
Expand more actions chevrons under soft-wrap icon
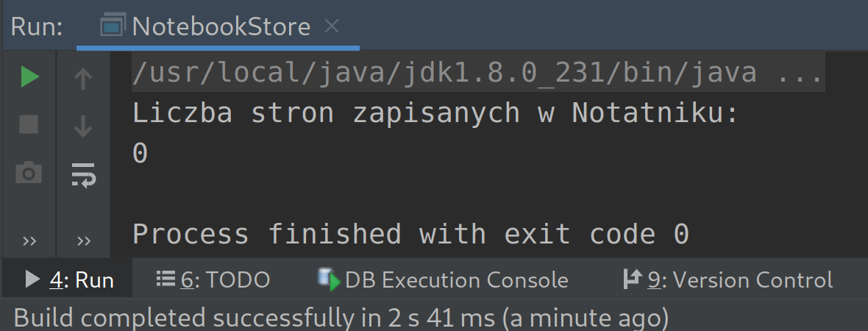coord(83,241)
